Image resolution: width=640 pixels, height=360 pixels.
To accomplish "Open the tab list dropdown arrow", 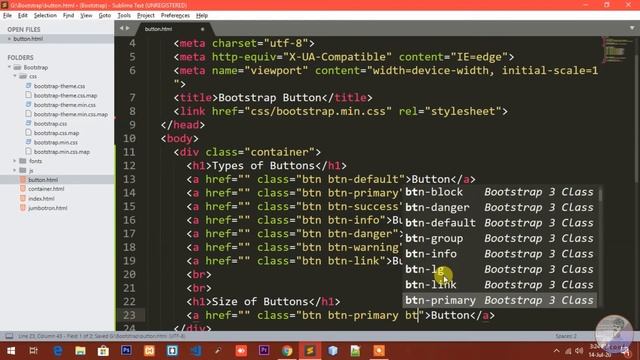I will tap(632, 28).
